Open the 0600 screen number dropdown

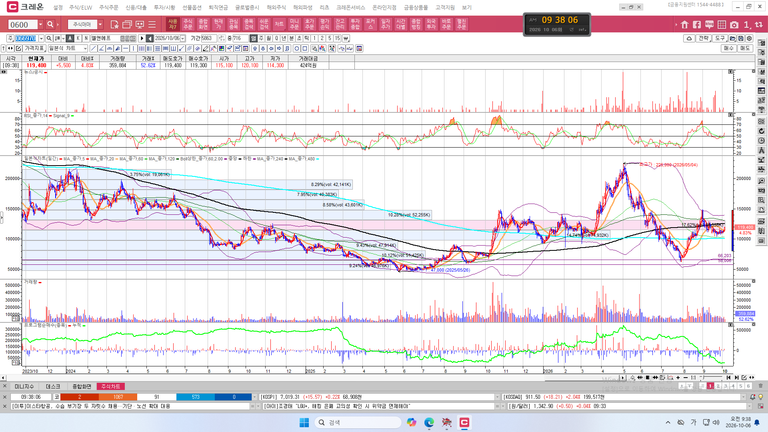pos(40,24)
